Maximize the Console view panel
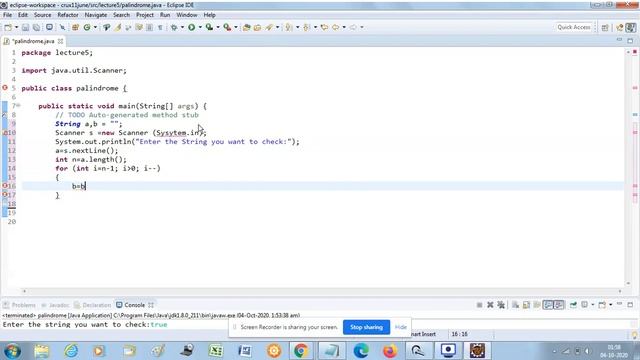Screen dimensions: 640x360 pos(630,304)
